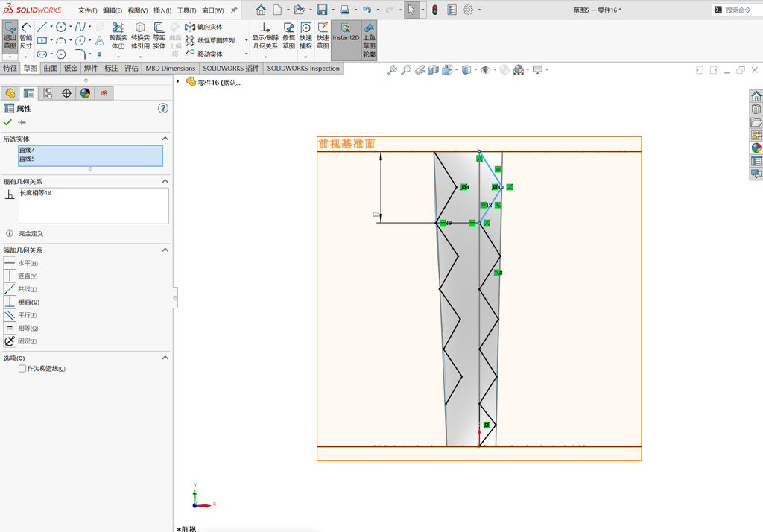Image resolution: width=763 pixels, height=532 pixels.
Task: Switch to the 钣金 tab
Action: coord(71,68)
